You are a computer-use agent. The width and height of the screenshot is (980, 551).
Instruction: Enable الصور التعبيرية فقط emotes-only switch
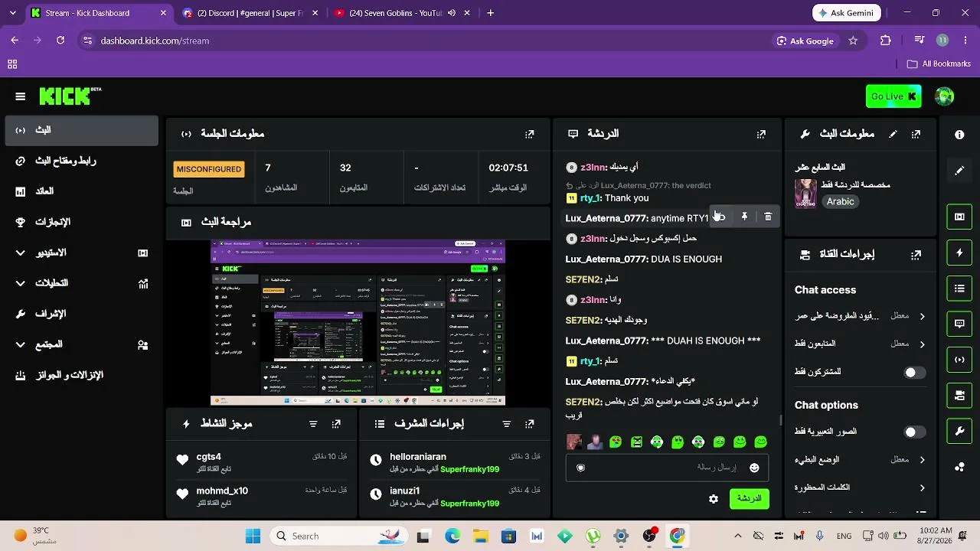pyautogui.click(x=914, y=432)
